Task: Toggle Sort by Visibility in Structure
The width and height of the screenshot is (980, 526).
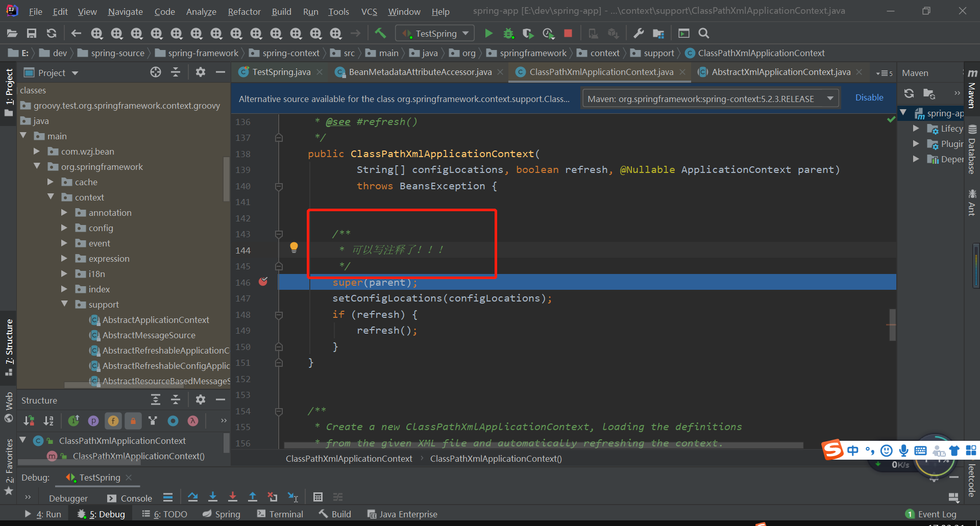Action: pyautogui.click(x=29, y=421)
